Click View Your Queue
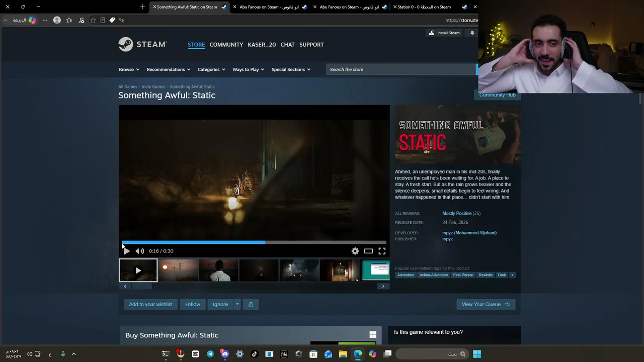This screenshot has width=644, height=362. click(x=486, y=304)
